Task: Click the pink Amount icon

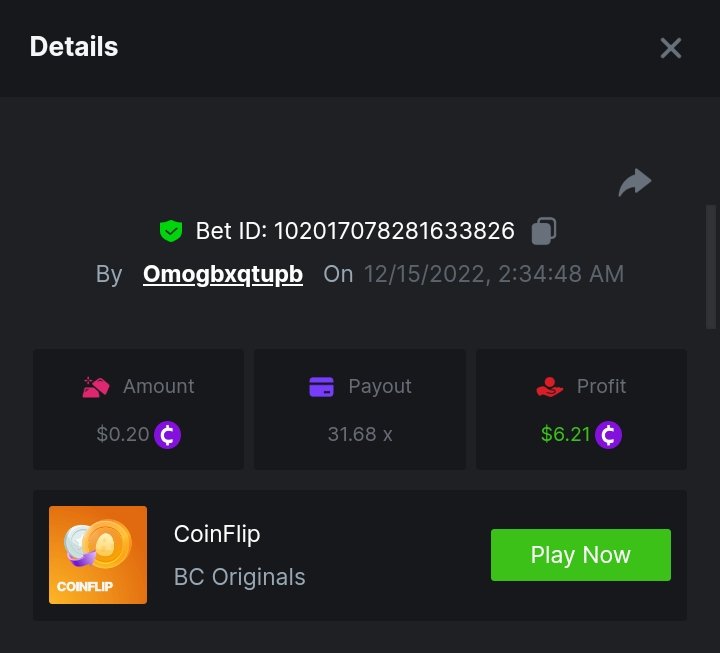Action: [96, 387]
